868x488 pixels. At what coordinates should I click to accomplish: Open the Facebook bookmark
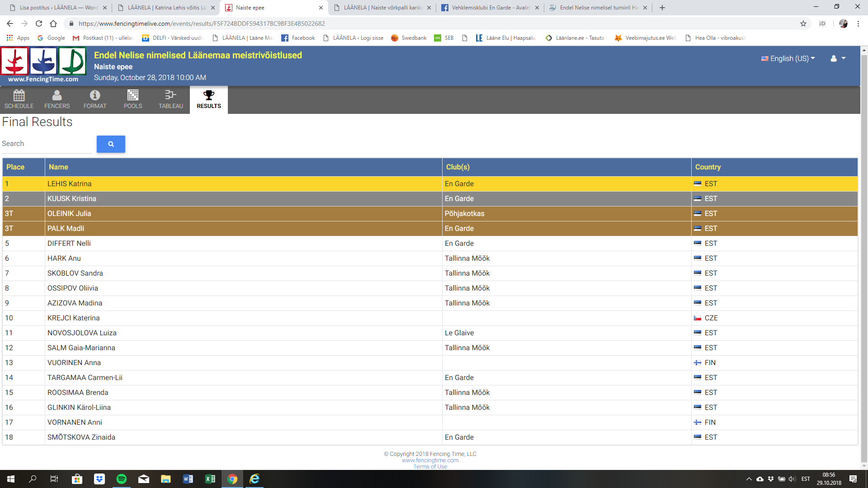[x=298, y=38]
